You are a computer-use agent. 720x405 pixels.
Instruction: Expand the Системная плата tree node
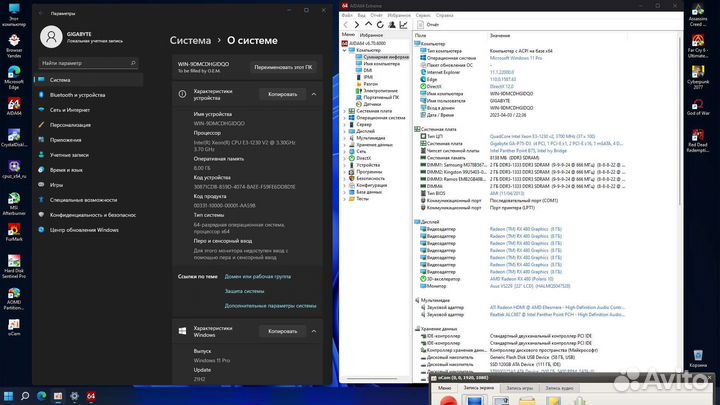[344, 111]
